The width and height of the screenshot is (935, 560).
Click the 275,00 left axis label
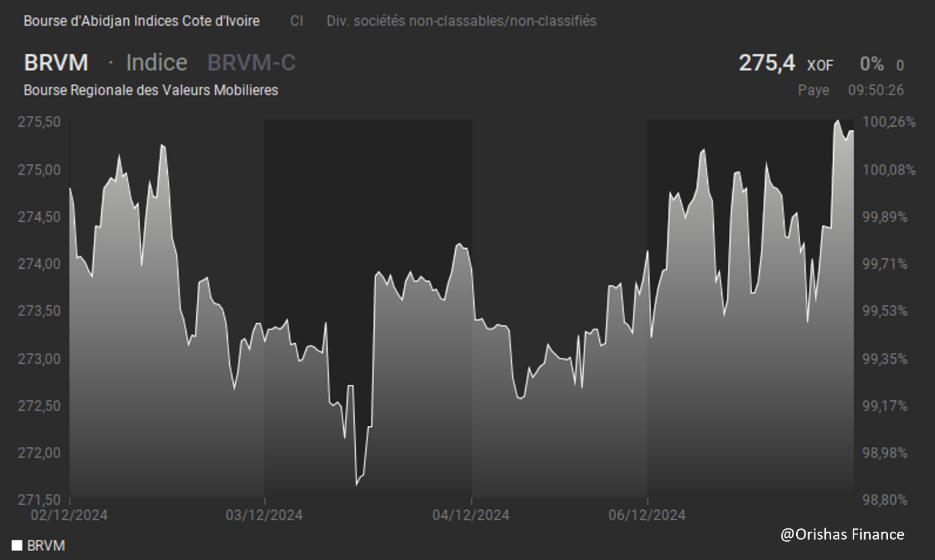pos(38,169)
